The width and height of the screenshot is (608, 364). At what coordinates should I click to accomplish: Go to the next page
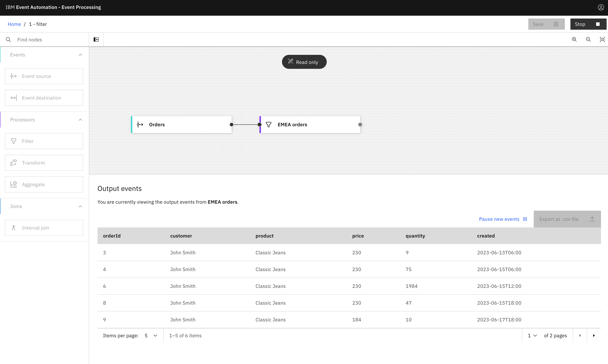(594, 336)
